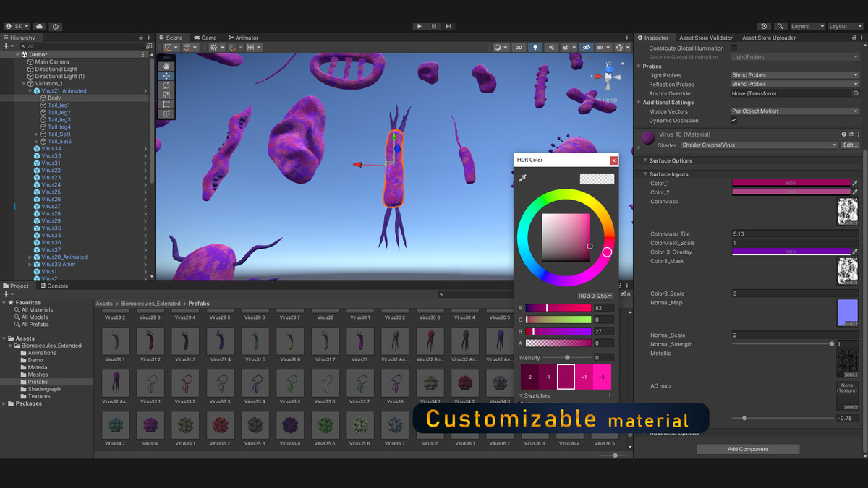Viewport: 868px width, 488px height.
Task: Open RGB 0-255 color mode dropdown
Action: click(x=595, y=296)
